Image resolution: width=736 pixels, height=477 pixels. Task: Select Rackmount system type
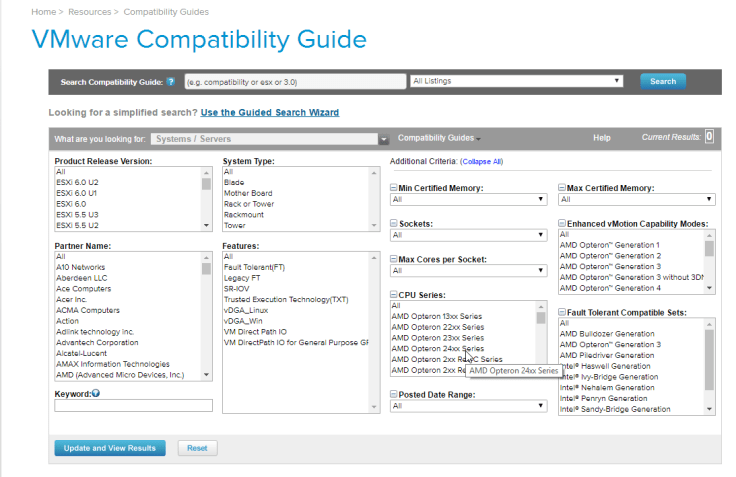(244, 215)
